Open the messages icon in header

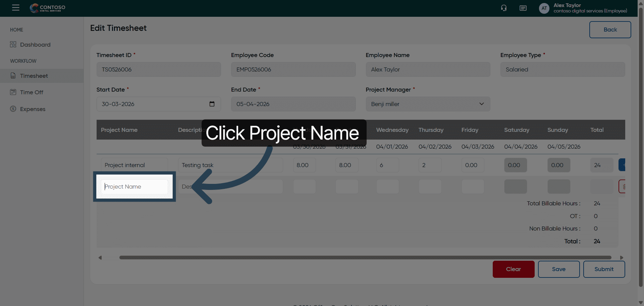point(523,8)
